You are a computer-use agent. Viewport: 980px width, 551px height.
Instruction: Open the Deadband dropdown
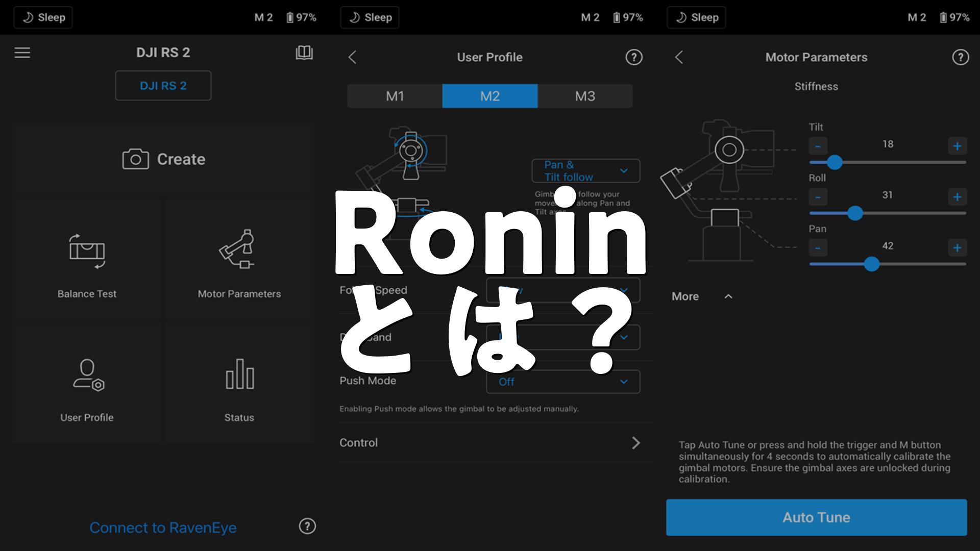pos(563,337)
